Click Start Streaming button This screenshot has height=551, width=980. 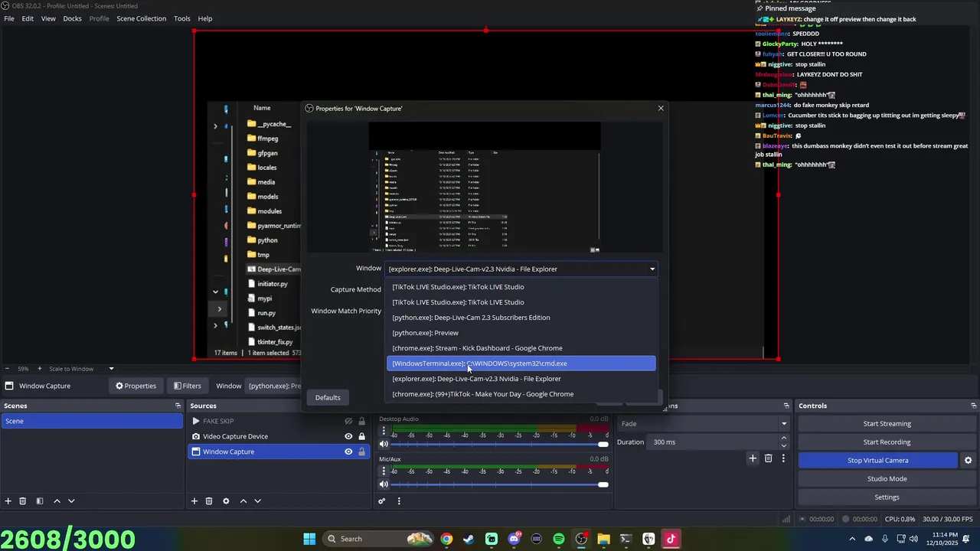pos(887,424)
